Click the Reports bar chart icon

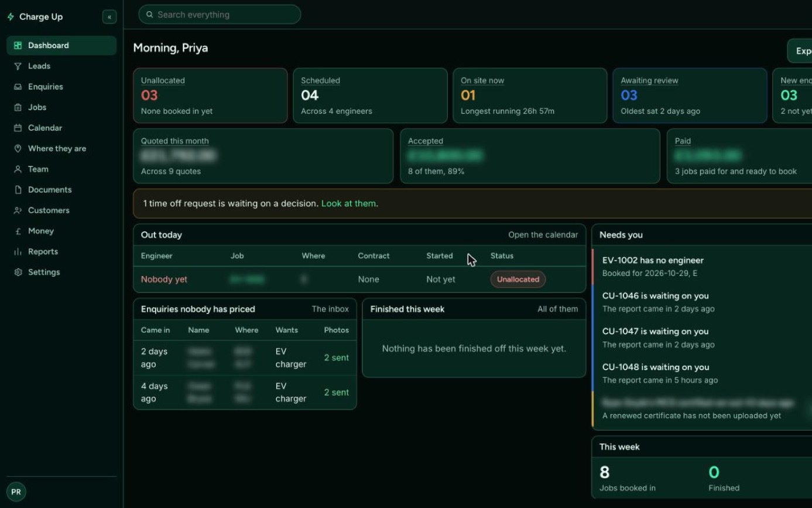coord(18,252)
